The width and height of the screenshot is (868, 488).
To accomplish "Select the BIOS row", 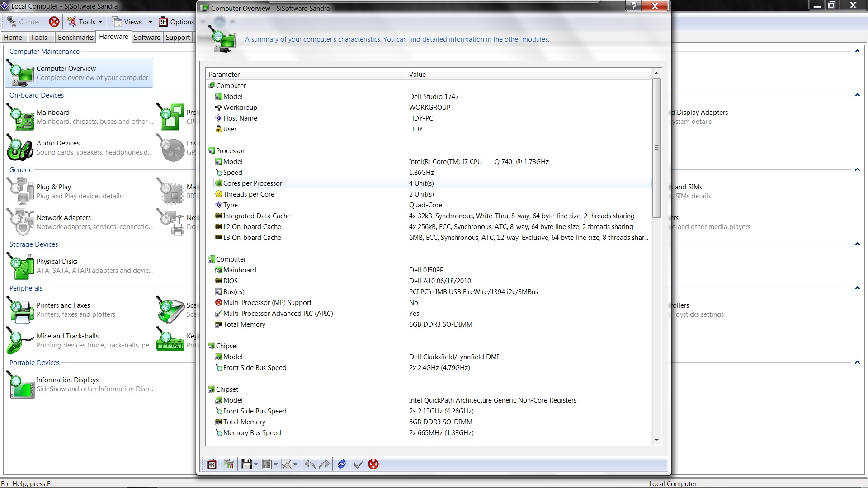I will click(x=432, y=281).
